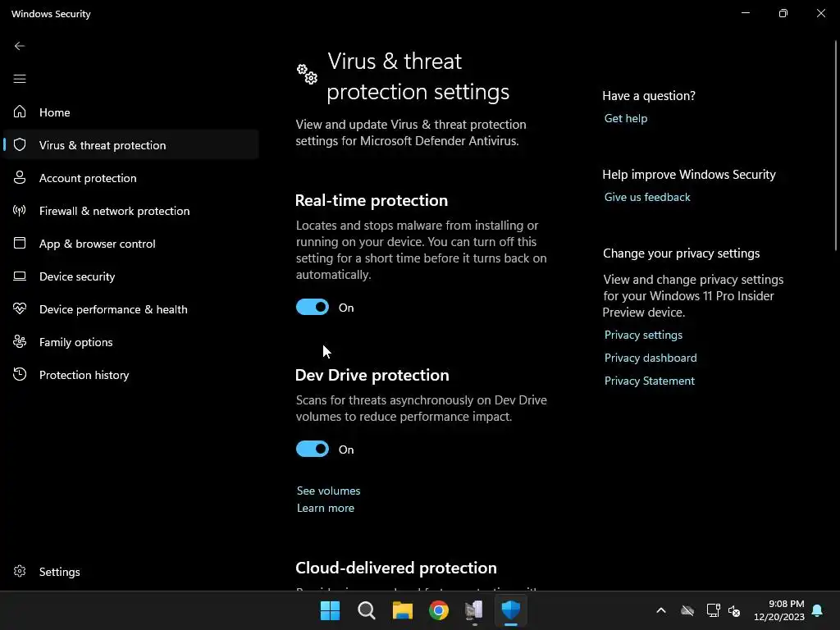Click the clock icon for Protection history
This screenshot has height=630, width=840.
pyautogui.click(x=20, y=374)
